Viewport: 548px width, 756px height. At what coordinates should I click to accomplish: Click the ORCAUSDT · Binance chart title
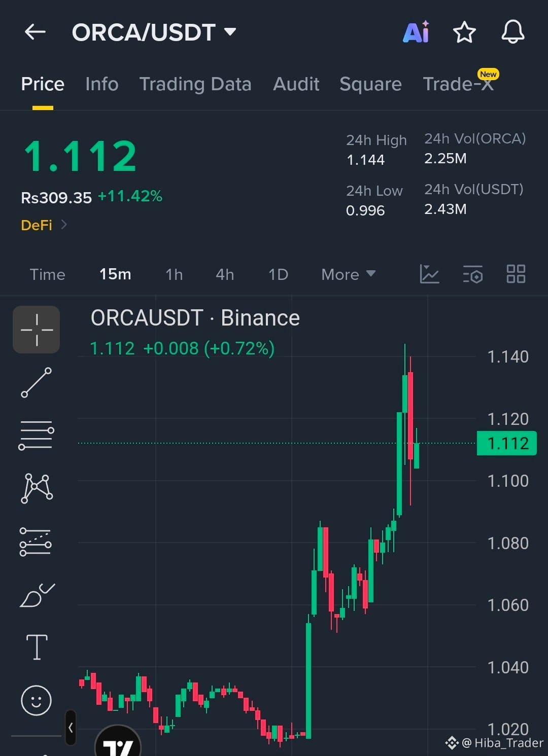click(195, 318)
